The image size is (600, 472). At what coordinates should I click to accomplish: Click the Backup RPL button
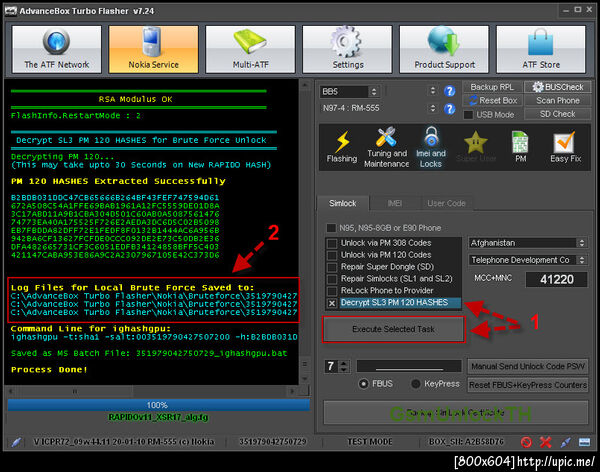point(492,87)
